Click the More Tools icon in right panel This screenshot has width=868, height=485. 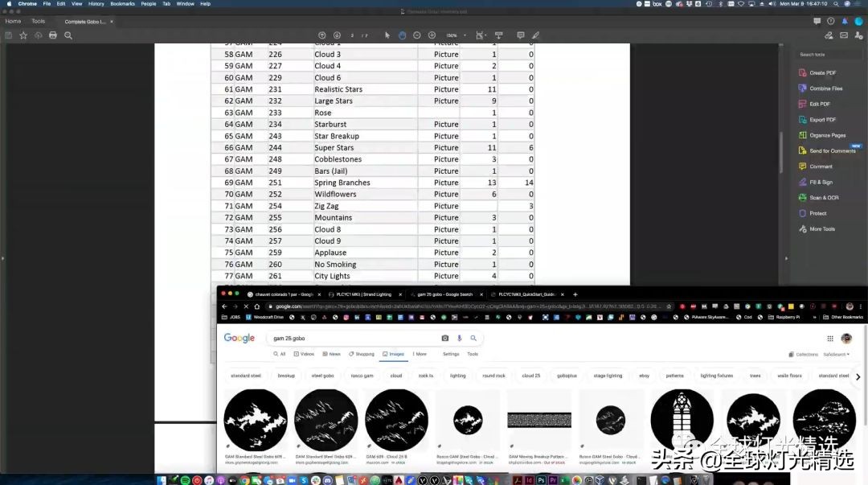803,229
